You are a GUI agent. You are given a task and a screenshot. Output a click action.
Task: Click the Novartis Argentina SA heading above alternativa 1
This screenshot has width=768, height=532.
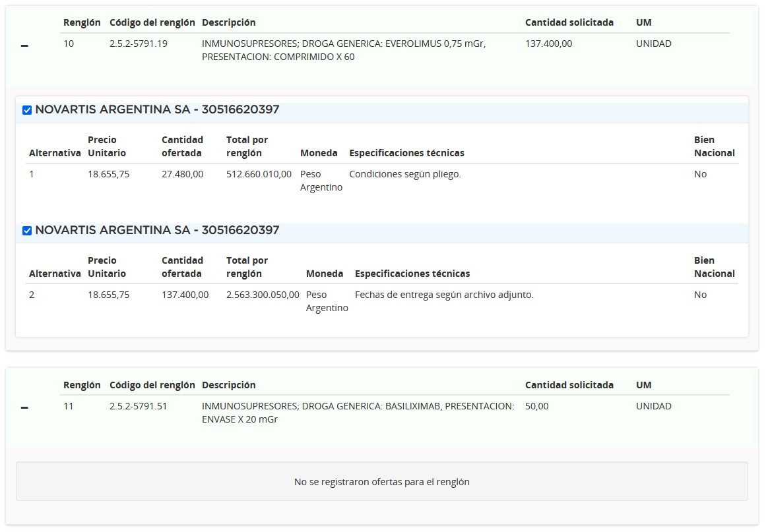tap(157, 109)
